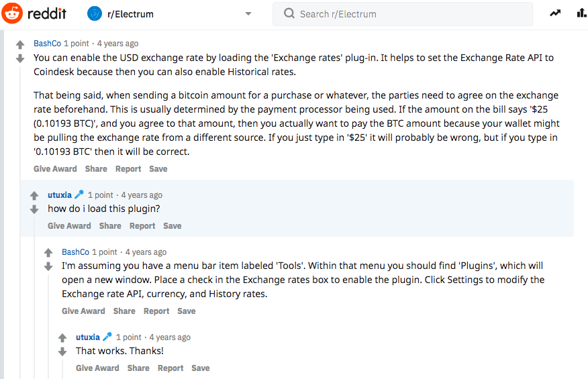Save the 'That works. Thanks!' comment
This screenshot has height=379, width=588.
201,368
